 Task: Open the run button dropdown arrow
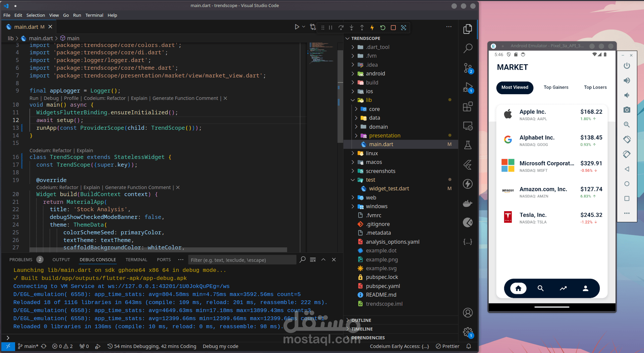pos(304,27)
